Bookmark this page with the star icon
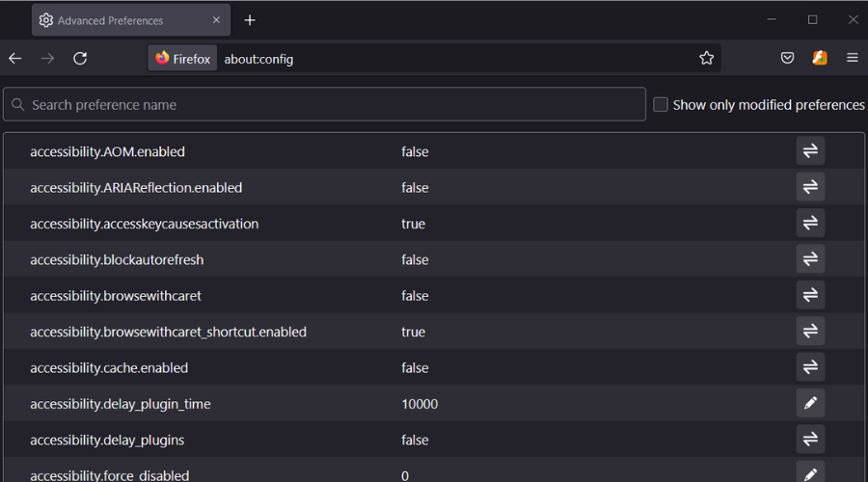The height and width of the screenshot is (482, 868). (x=707, y=58)
